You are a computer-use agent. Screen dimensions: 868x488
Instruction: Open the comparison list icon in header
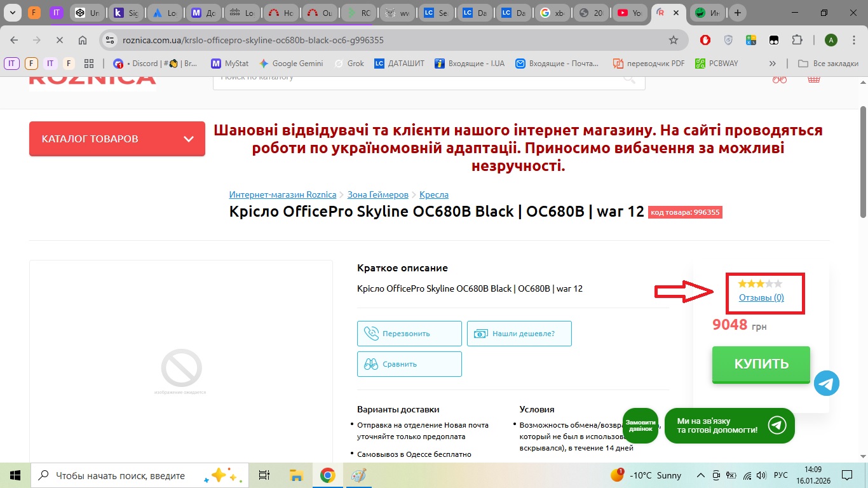pyautogui.click(x=780, y=79)
